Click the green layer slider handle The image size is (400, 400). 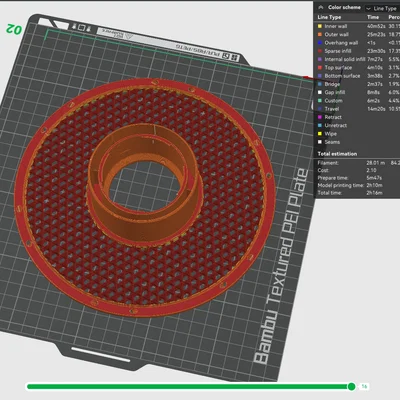click(x=351, y=386)
